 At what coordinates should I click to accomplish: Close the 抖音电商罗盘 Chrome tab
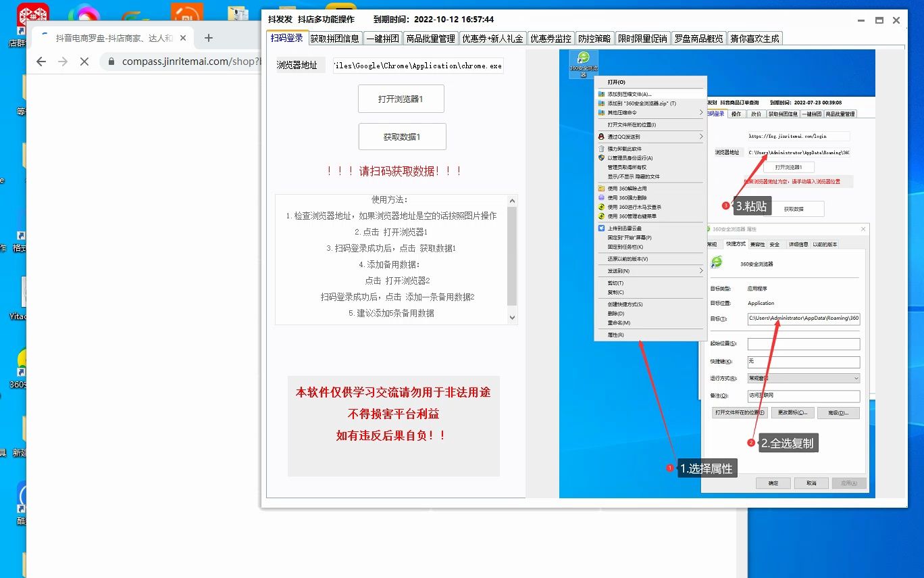pyautogui.click(x=183, y=39)
